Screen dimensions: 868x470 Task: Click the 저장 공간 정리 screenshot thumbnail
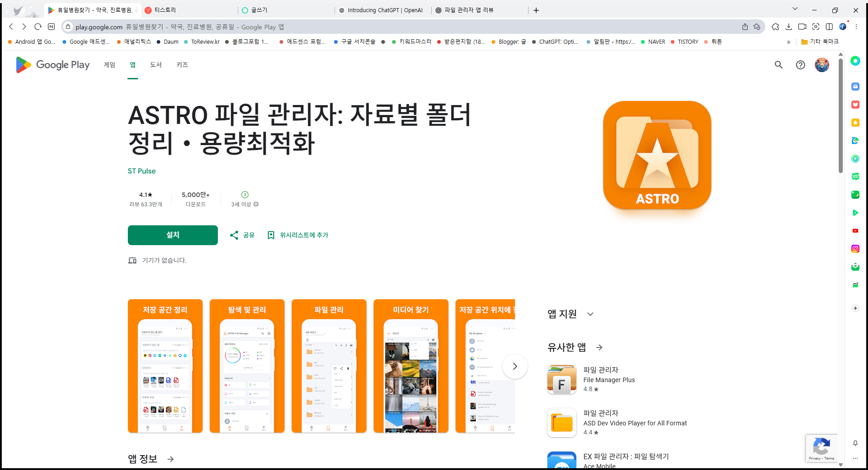coord(165,366)
